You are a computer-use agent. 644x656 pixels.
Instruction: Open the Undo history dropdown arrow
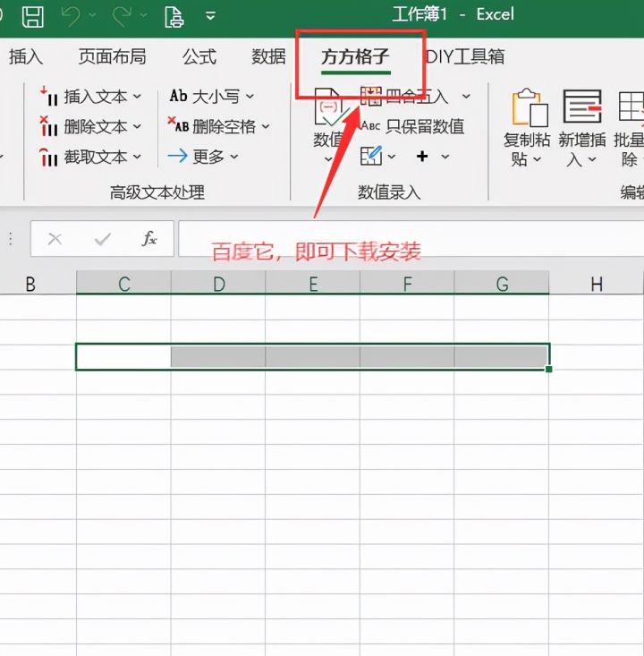[93, 15]
